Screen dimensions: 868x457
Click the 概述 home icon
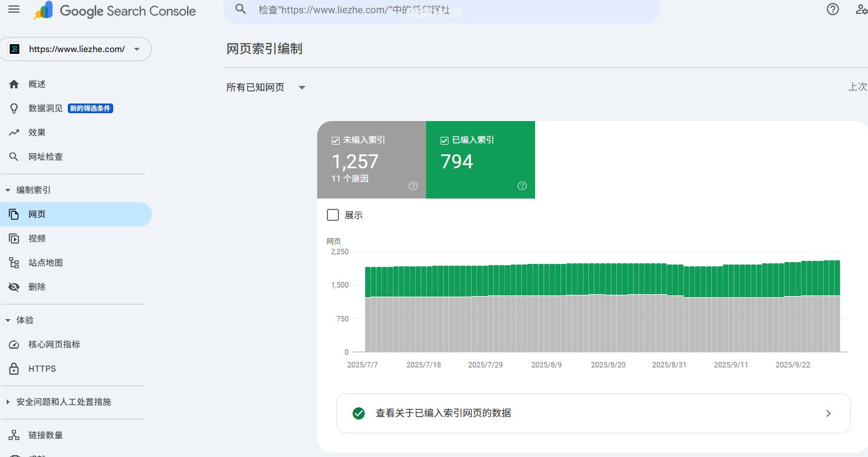[14, 84]
